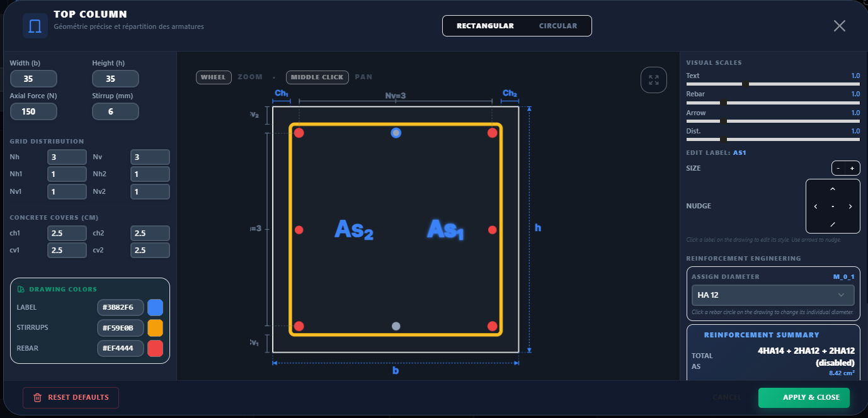Click the trash icon beside Reset Defaults
Image resolution: width=868 pixels, height=418 pixels.
(x=37, y=397)
